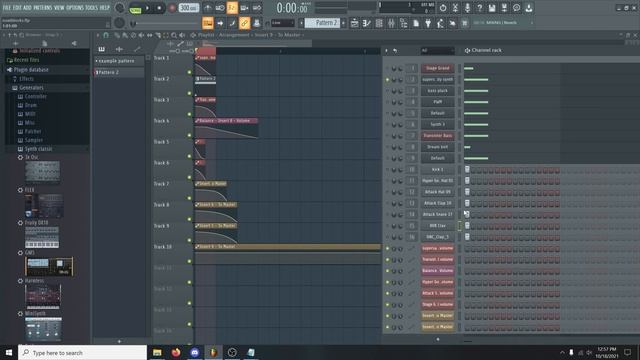Viewport: 640px width, 360px height.
Task: Toggle Song/Pattern mode switch
Action: click(135, 8)
